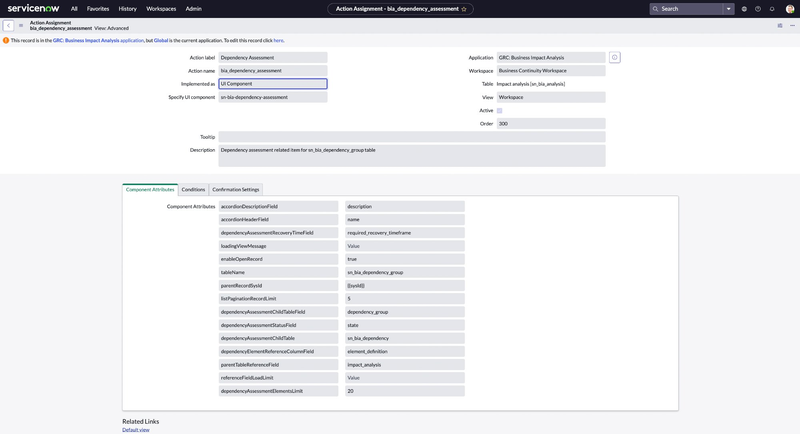Click the sn_bia_dependency value field
The image size is (800, 434).
[405, 338]
